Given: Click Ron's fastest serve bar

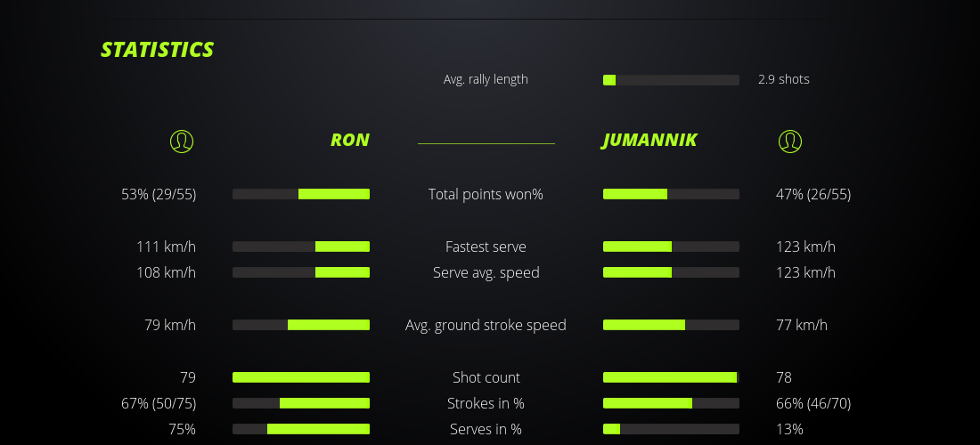Looking at the screenshot, I should pyautogui.click(x=301, y=247).
